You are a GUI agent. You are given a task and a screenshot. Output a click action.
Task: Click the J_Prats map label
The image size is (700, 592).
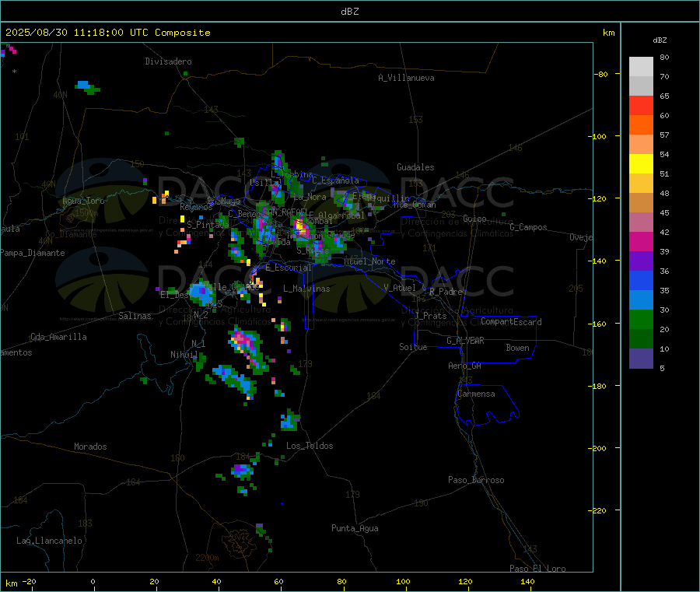click(431, 316)
